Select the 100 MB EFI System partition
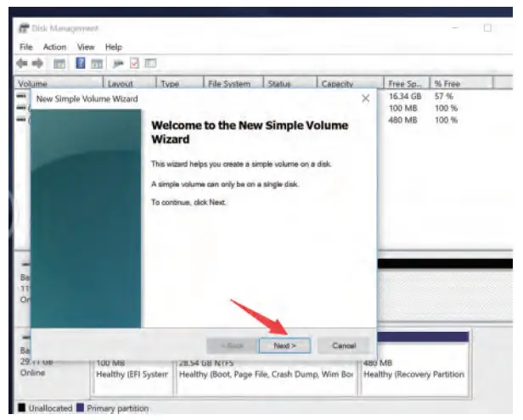The height and width of the screenshot is (420, 523). (132, 377)
